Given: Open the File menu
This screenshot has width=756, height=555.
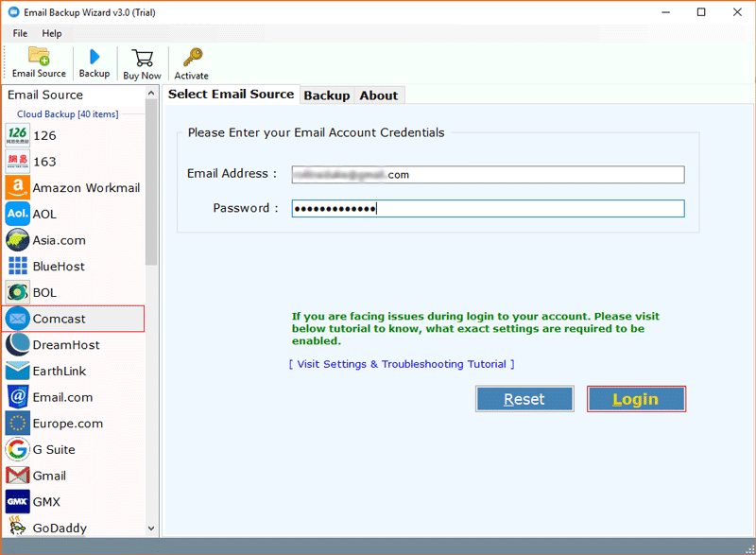Looking at the screenshot, I should (20, 33).
